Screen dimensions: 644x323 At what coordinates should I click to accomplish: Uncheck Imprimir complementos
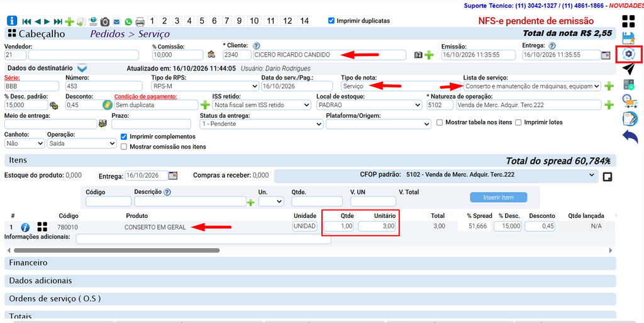124,137
